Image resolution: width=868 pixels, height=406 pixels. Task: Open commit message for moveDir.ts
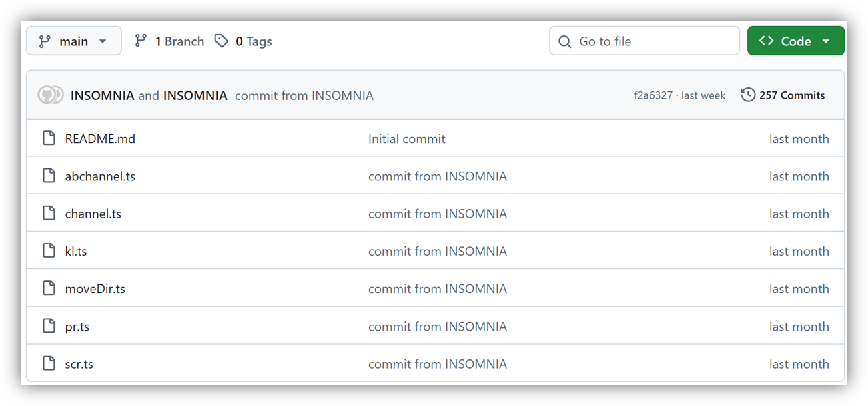438,288
